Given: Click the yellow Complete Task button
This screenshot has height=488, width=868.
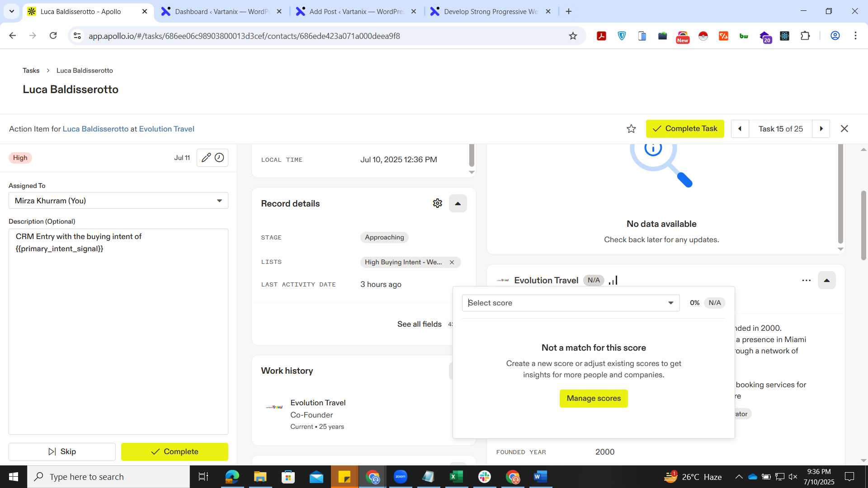Looking at the screenshot, I should [685, 129].
